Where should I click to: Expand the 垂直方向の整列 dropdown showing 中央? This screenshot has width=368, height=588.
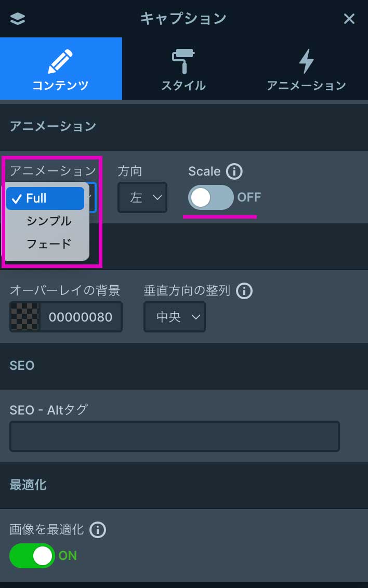[175, 317]
